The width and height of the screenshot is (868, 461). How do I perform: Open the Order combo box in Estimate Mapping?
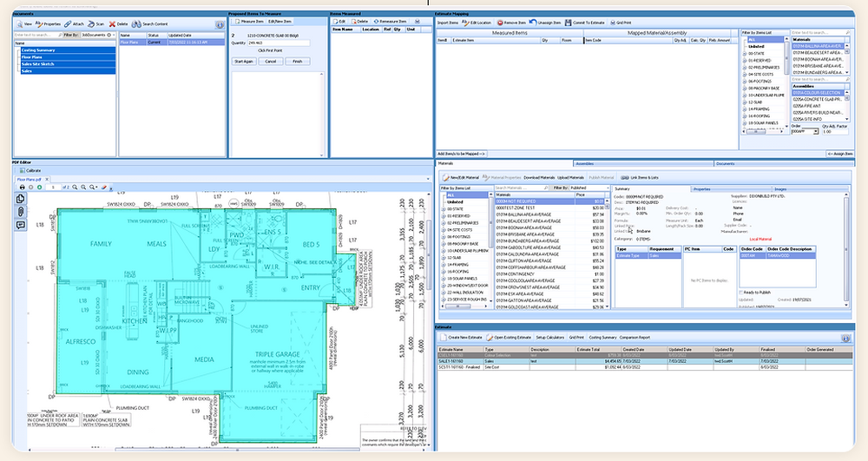pos(805,132)
